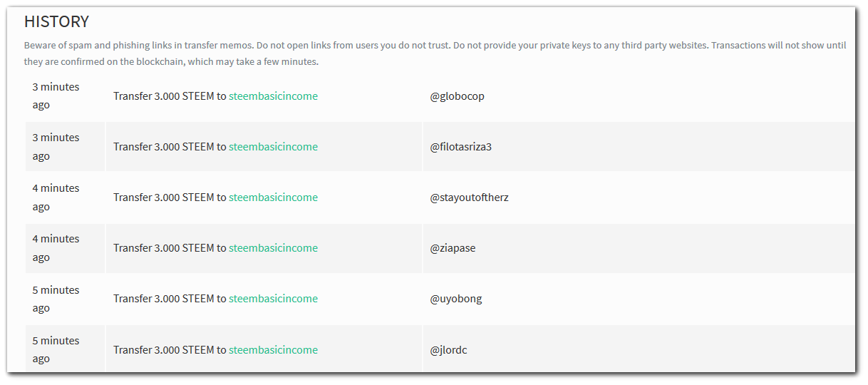Open steembasicincome link in the @jlordc row
The width and height of the screenshot is (868, 385).
pyautogui.click(x=273, y=350)
